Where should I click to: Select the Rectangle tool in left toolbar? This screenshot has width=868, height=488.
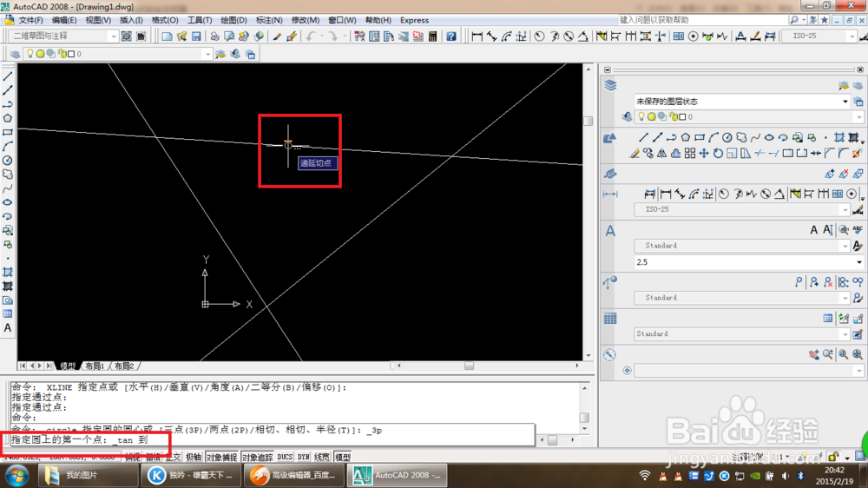(8, 132)
